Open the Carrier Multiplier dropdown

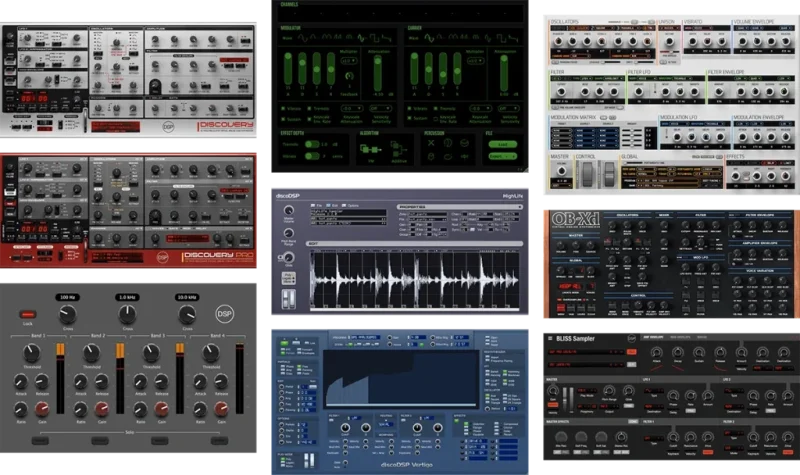[x=476, y=61]
